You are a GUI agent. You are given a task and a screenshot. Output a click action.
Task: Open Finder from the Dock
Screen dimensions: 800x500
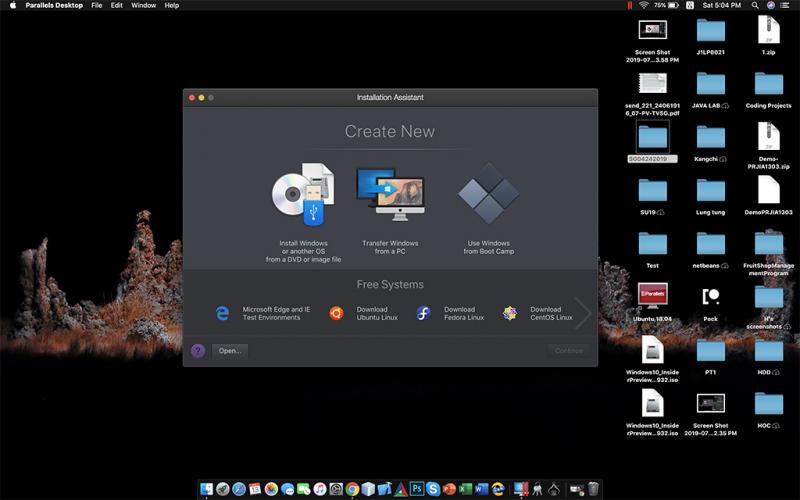click(207, 489)
